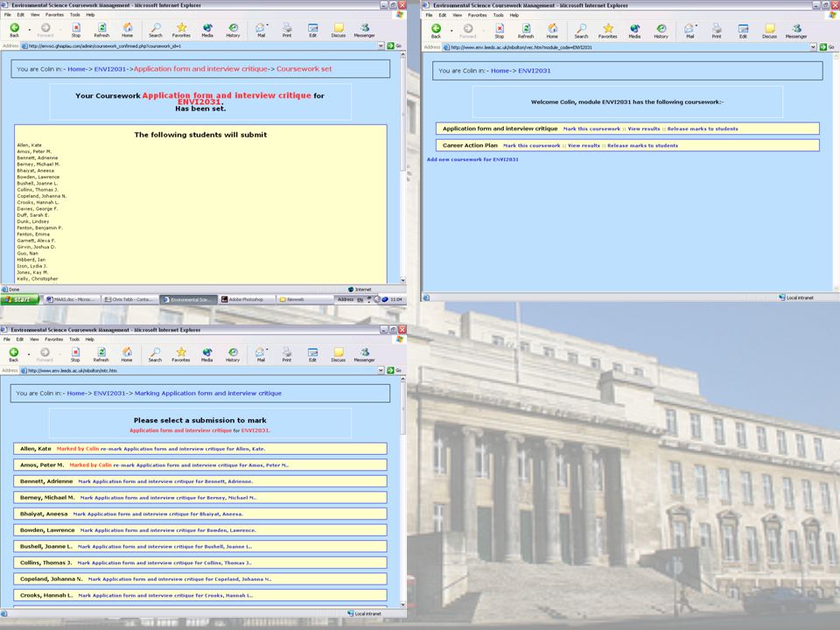Screen dimensions: 840x630
Task: Open Favorites star in top-left browser window
Action: tap(182, 30)
